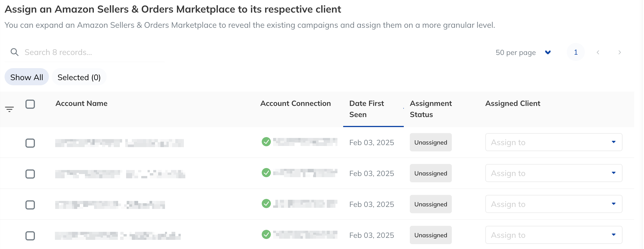644x249 pixels.
Task: Sort by the Account Connection column
Action: [x=295, y=103]
